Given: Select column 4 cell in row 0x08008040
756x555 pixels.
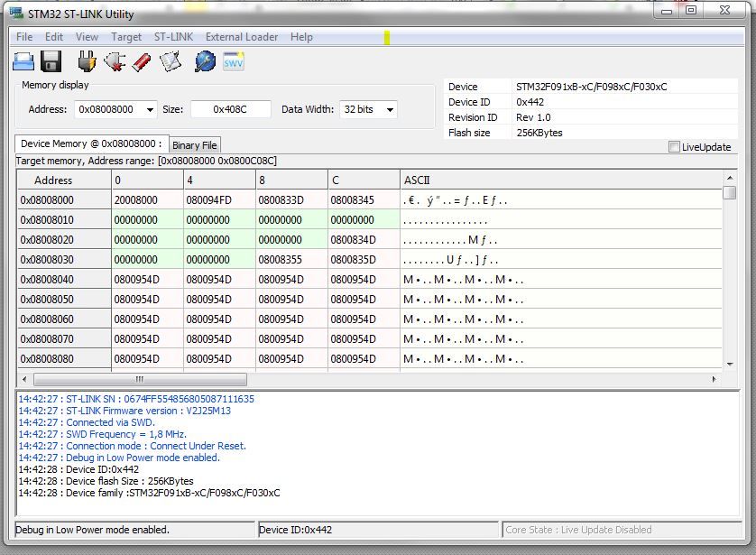Looking at the screenshot, I should (220, 279).
